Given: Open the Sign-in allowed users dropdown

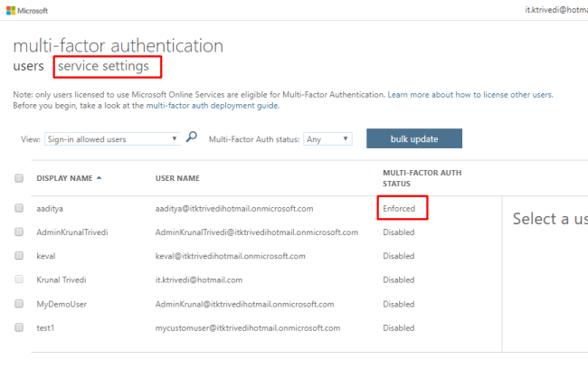Looking at the screenshot, I should pos(112,139).
